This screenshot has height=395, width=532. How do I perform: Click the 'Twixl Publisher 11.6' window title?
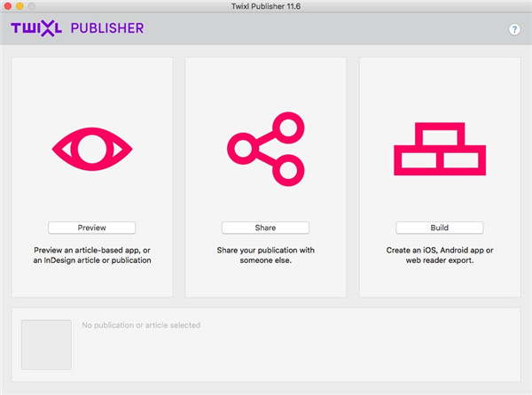[x=266, y=6]
